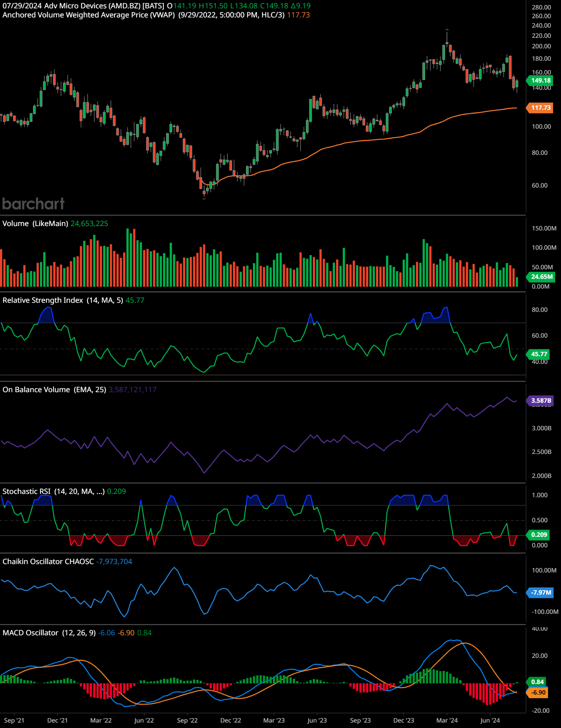Click the Jun '22 date label
The height and width of the screenshot is (728, 561).
[x=144, y=720]
